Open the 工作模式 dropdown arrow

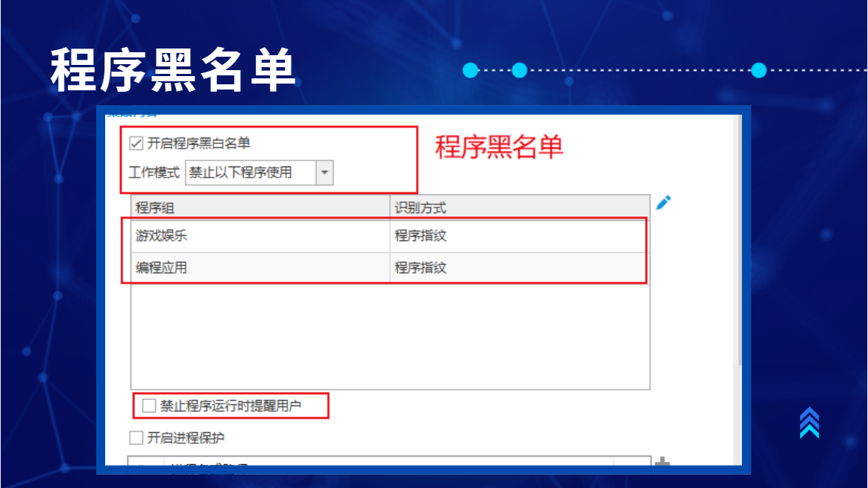point(324,172)
